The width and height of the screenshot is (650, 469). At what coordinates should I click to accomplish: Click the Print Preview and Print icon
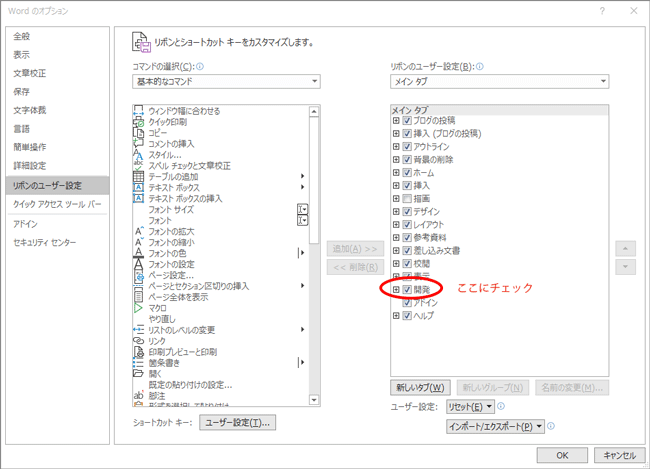pyautogui.click(x=138, y=352)
